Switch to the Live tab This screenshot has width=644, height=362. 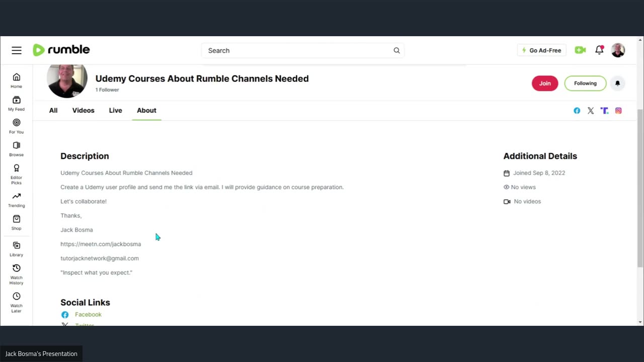click(x=115, y=110)
